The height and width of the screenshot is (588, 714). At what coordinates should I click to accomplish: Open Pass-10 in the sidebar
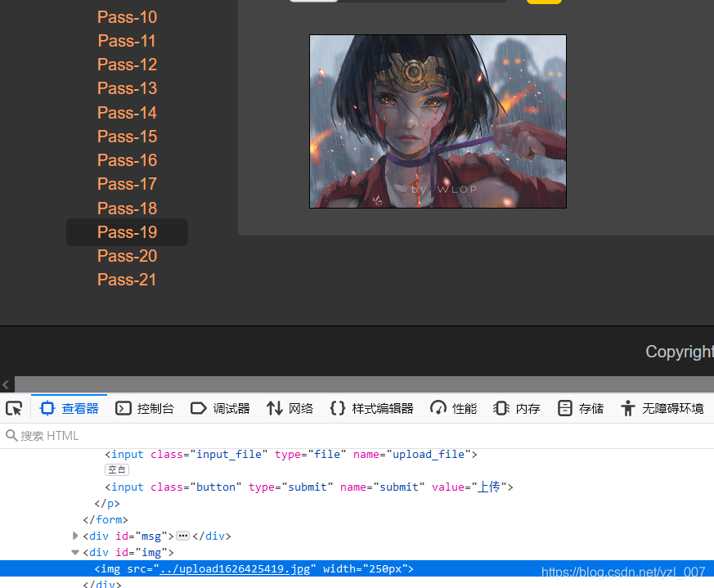127,17
